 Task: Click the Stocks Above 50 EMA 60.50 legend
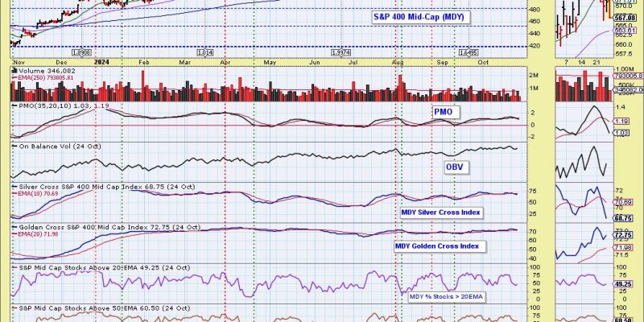(x=105, y=308)
